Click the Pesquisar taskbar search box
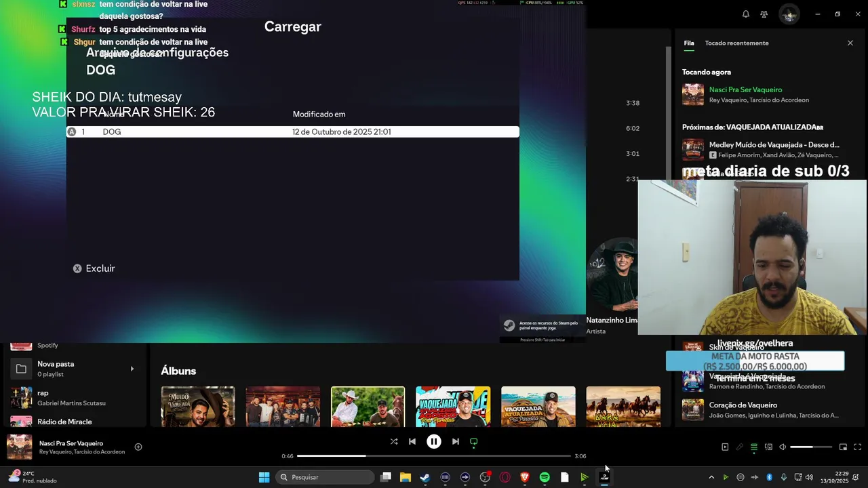The width and height of the screenshot is (868, 488). coord(325,477)
